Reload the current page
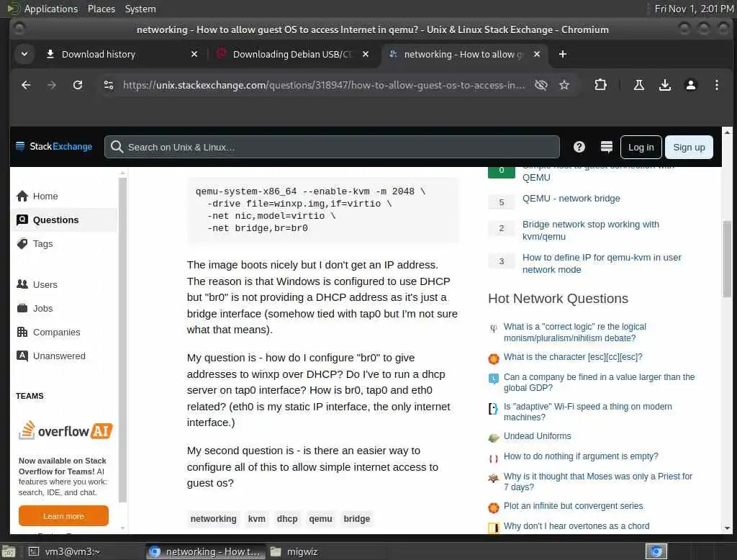The height and width of the screenshot is (560, 737). (x=78, y=85)
